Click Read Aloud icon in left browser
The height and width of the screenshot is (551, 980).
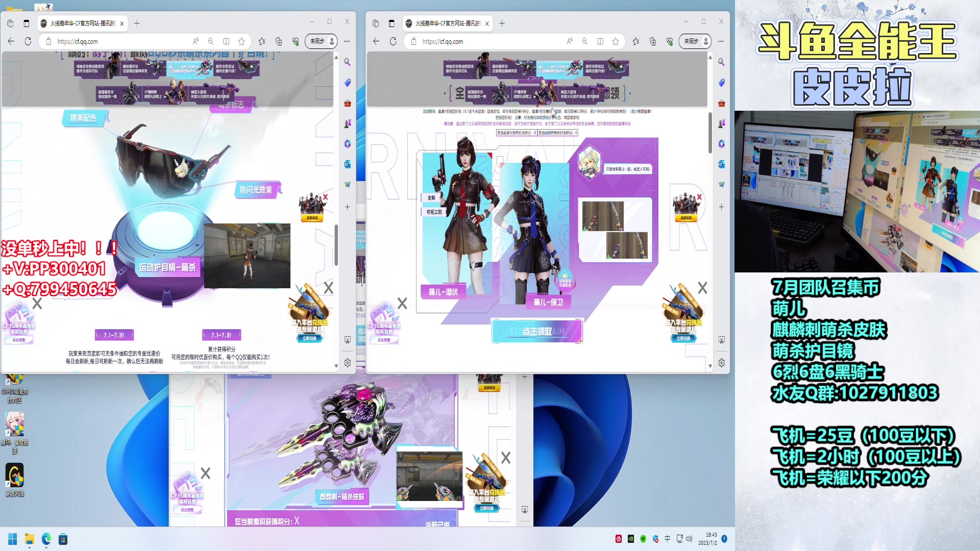point(195,41)
